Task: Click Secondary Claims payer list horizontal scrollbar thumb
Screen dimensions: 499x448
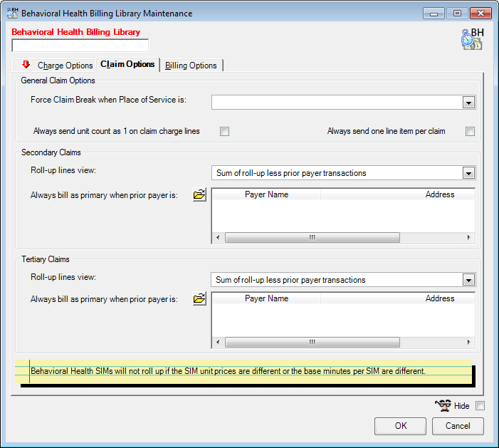Action: (312, 237)
